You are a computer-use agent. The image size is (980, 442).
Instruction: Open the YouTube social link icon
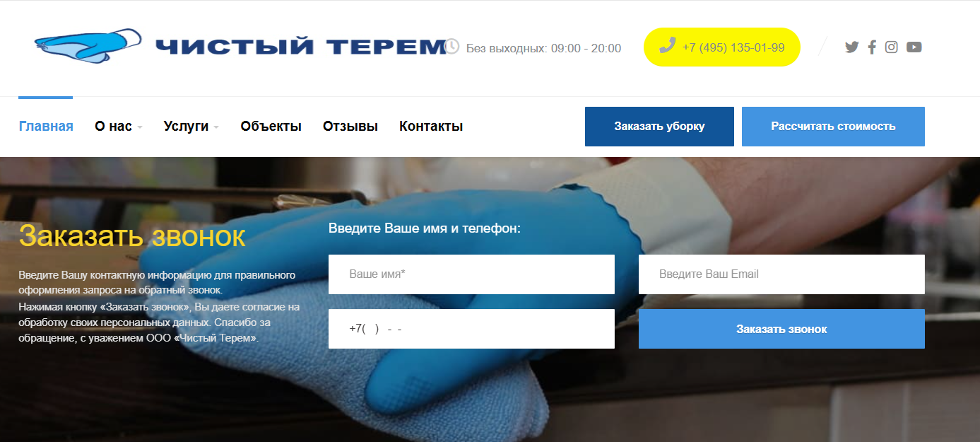tap(914, 47)
